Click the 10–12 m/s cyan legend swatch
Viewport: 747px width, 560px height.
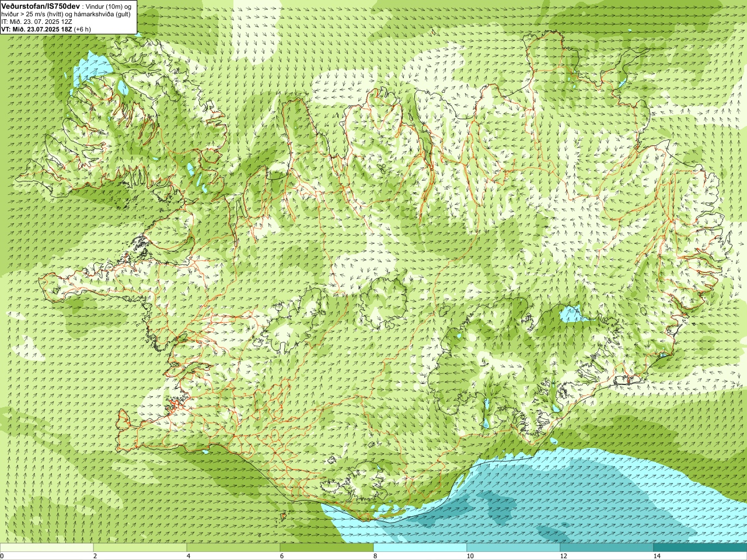(x=514, y=548)
